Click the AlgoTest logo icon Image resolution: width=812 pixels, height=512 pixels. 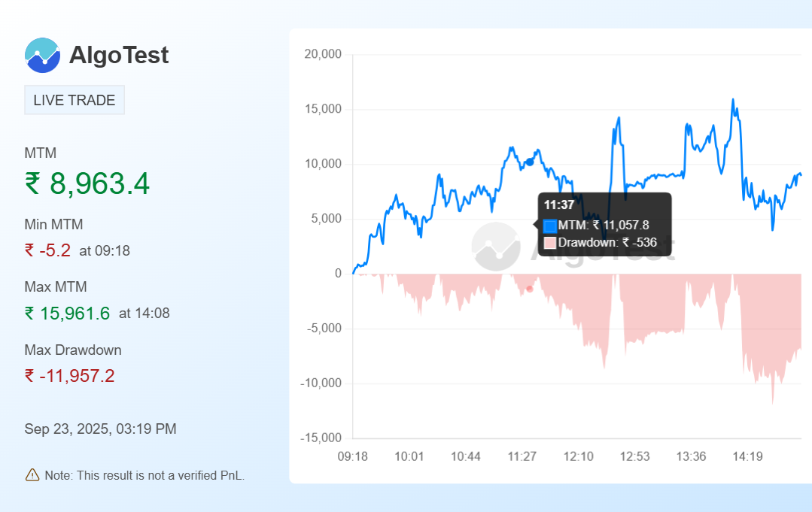42,55
